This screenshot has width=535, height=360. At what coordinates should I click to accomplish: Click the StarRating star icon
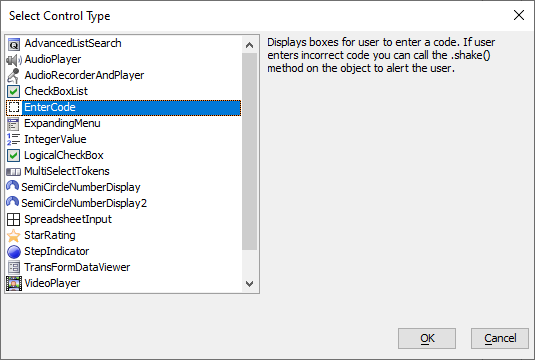point(14,235)
